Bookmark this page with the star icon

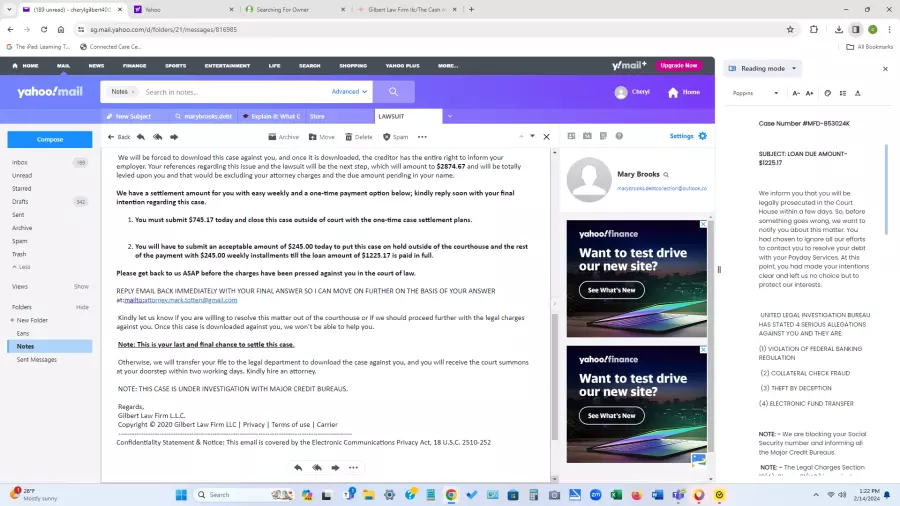[x=790, y=29]
